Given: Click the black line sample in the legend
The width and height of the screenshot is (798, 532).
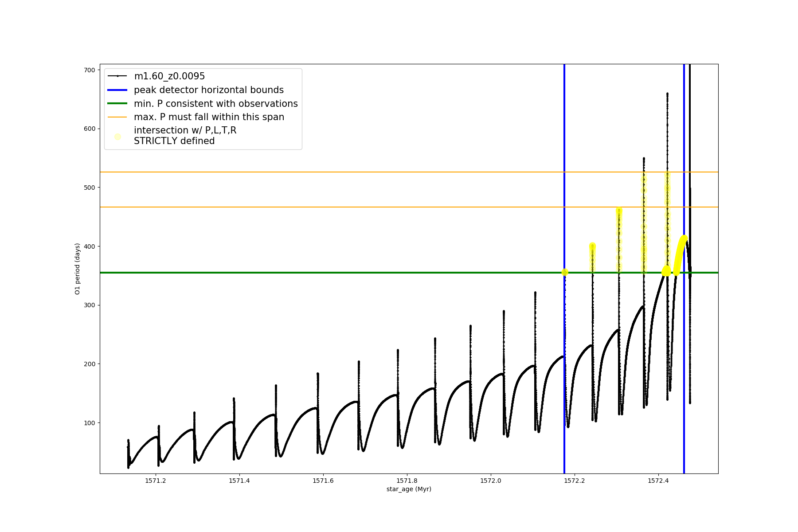Looking at the screenshot, I should point(117,76).
